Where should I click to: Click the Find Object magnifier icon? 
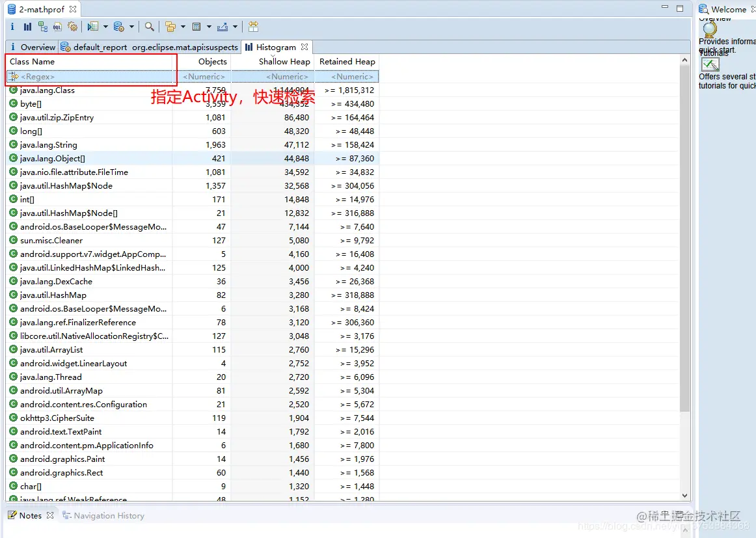[x=150, y=27]
